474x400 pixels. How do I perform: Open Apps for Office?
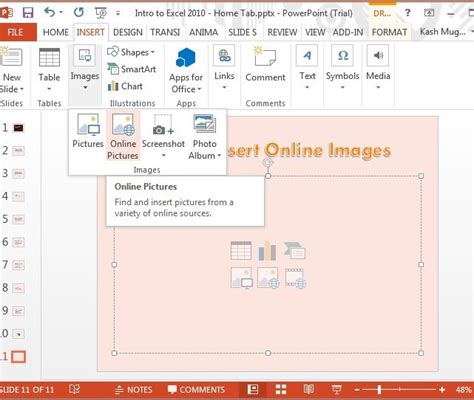coord(186,70)
